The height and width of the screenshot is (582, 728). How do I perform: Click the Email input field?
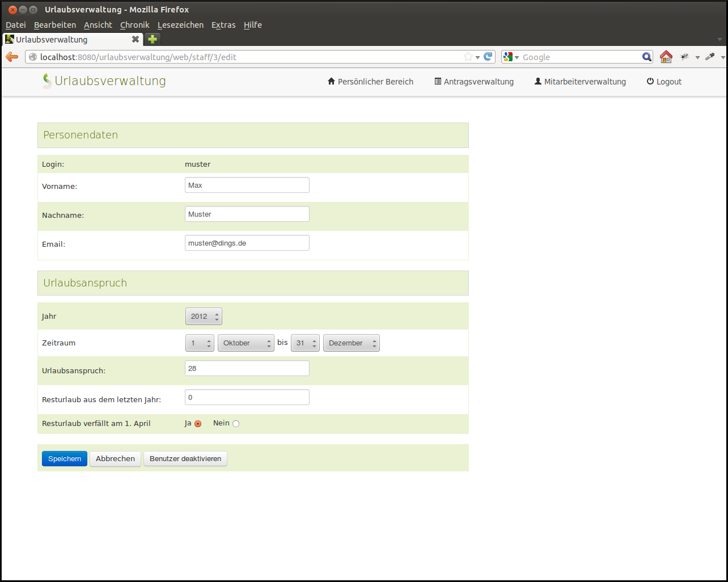(x=247, y=243)
